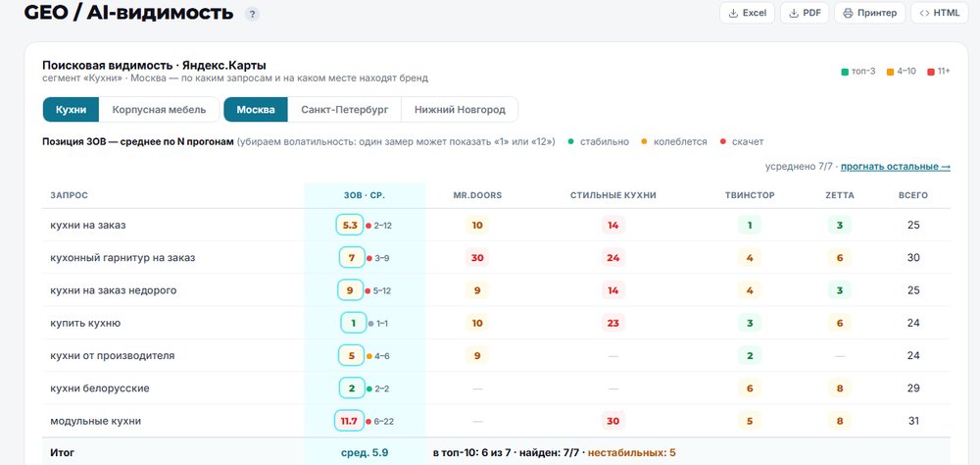The image size is (980, 465).
Task: Open the help question-mark icon beside title
Action: click(252, 14)
